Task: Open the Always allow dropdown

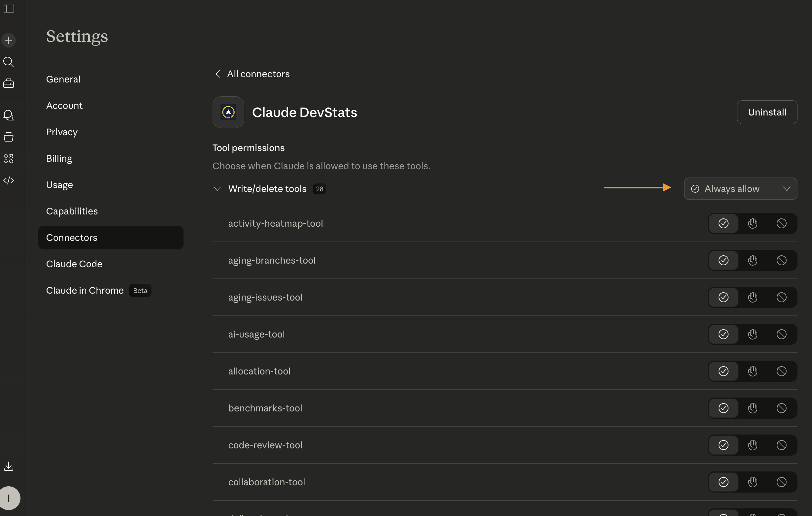Action: pyautogui.click(x=740, y=189)
